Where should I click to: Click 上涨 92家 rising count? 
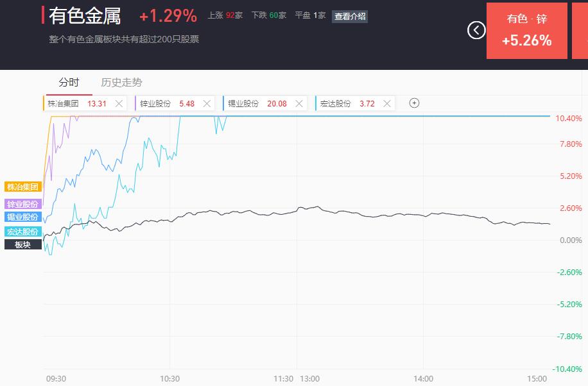[x=225, y=15]
